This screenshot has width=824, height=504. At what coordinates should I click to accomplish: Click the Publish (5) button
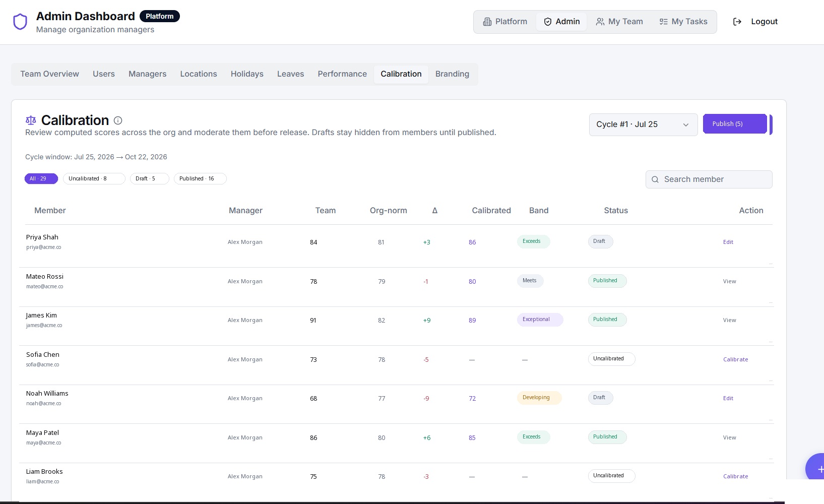point(735,124)
